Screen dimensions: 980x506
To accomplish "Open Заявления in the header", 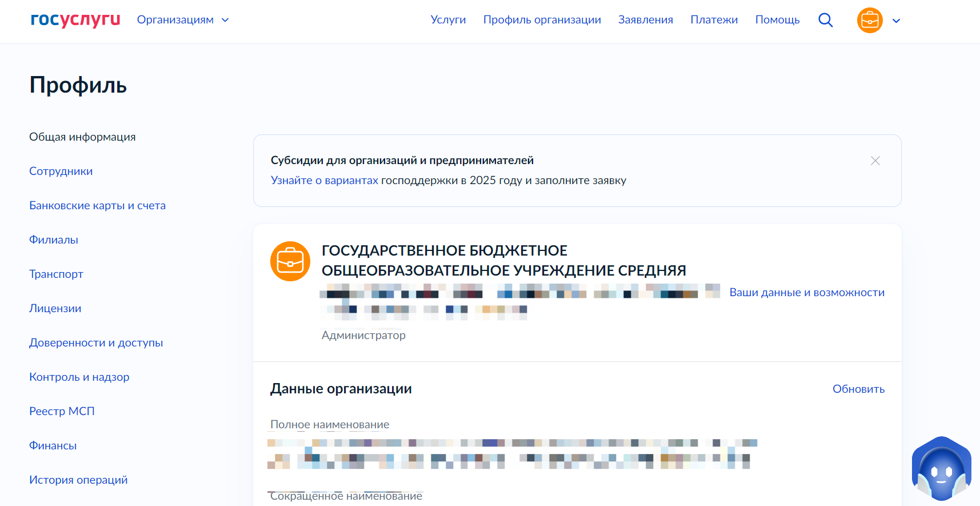I will pos(645,20).
